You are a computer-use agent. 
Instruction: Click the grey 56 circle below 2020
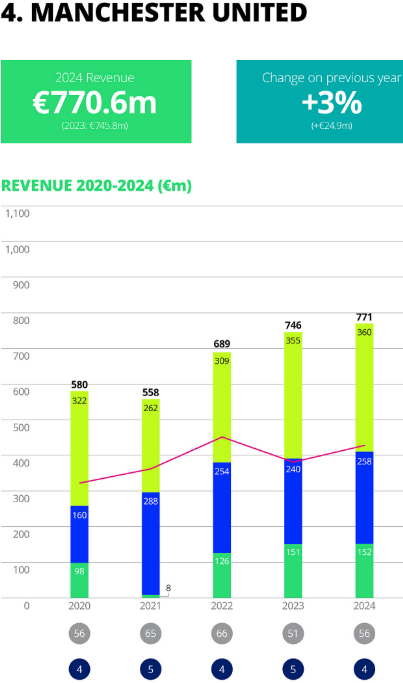pos(79,633)
